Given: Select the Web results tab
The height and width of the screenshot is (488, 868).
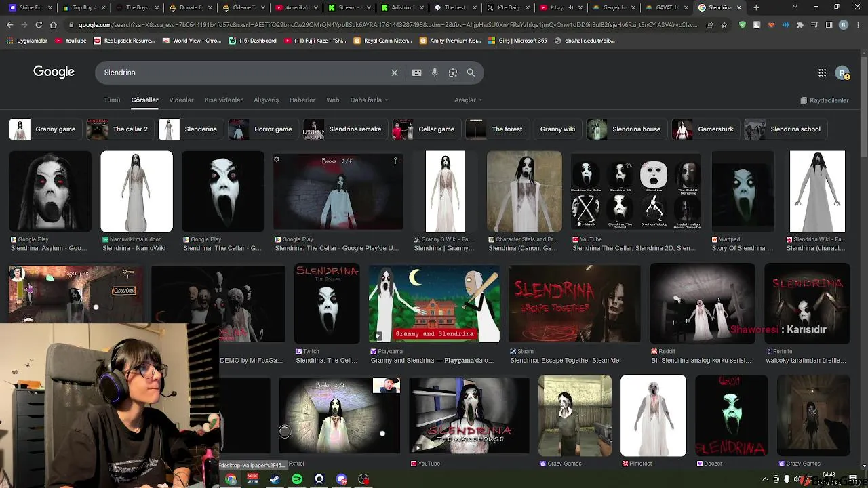Looking at the screenshot, I should (x=332, y=100).
